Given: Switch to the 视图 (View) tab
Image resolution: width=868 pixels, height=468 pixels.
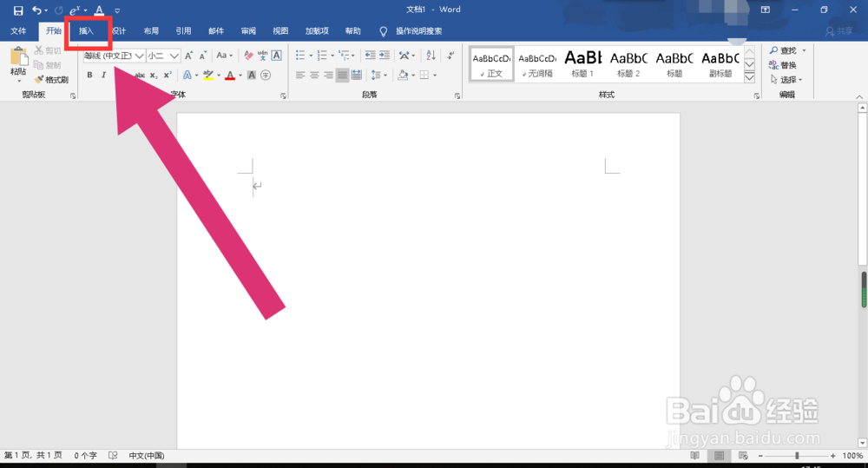Looking at the screenshot, I should pos(280,31).
